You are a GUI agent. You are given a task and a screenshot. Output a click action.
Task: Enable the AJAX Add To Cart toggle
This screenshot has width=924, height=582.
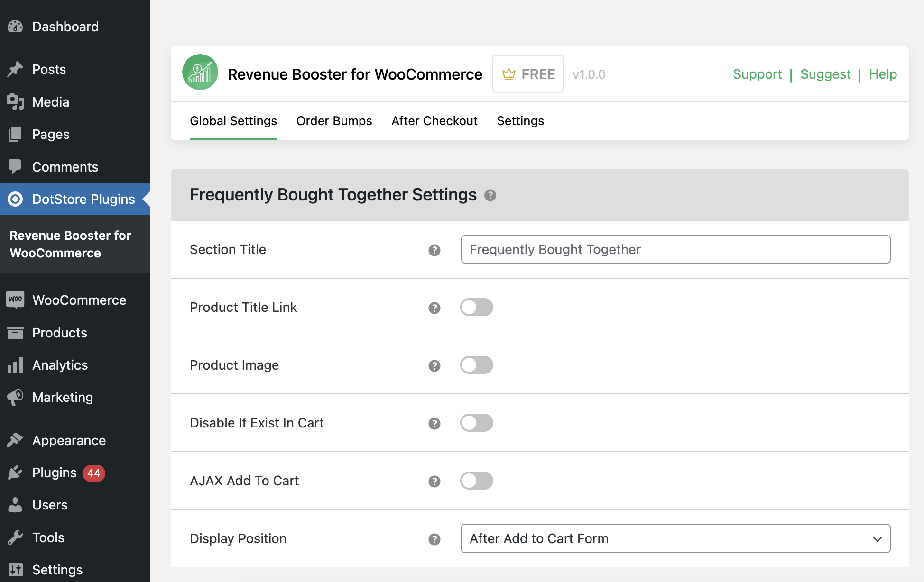[x=477, y=481]
